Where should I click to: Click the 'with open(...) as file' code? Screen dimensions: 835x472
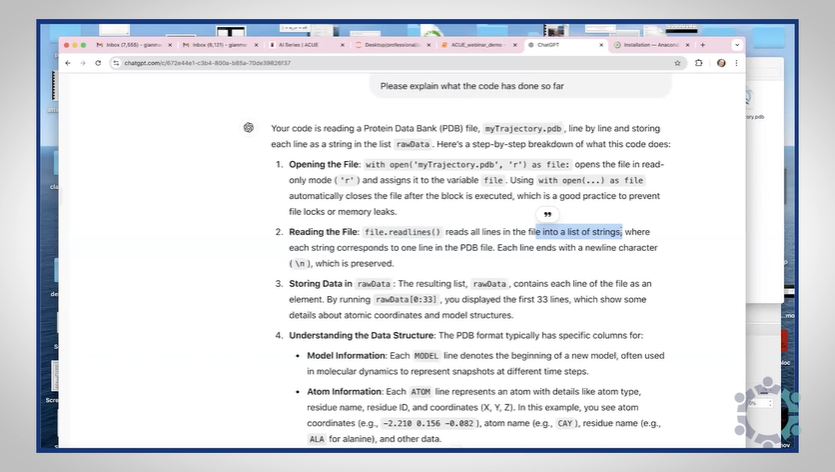591,181
